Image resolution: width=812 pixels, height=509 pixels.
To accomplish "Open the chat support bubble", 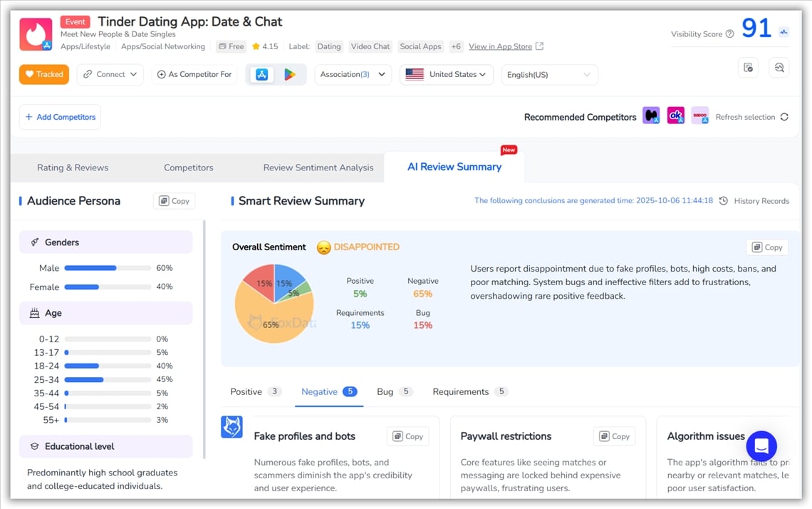I will click(x=761, y=446).
